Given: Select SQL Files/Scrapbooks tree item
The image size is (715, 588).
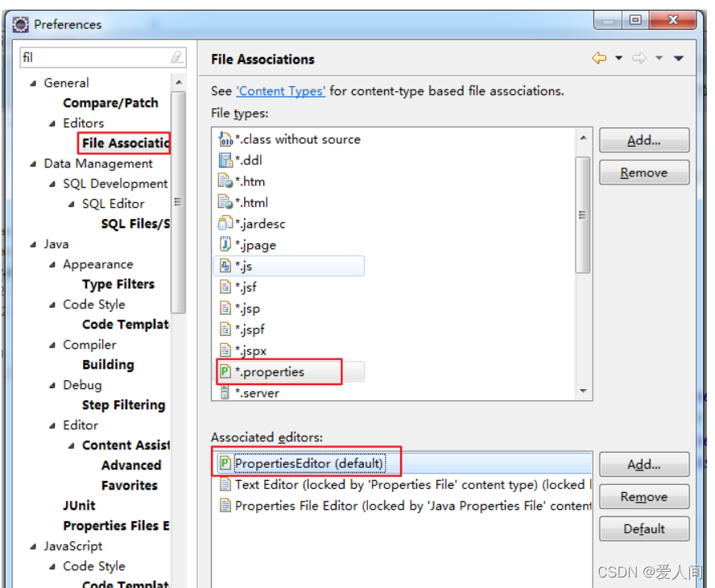Looking at the screenshot, I should (135, 224).
